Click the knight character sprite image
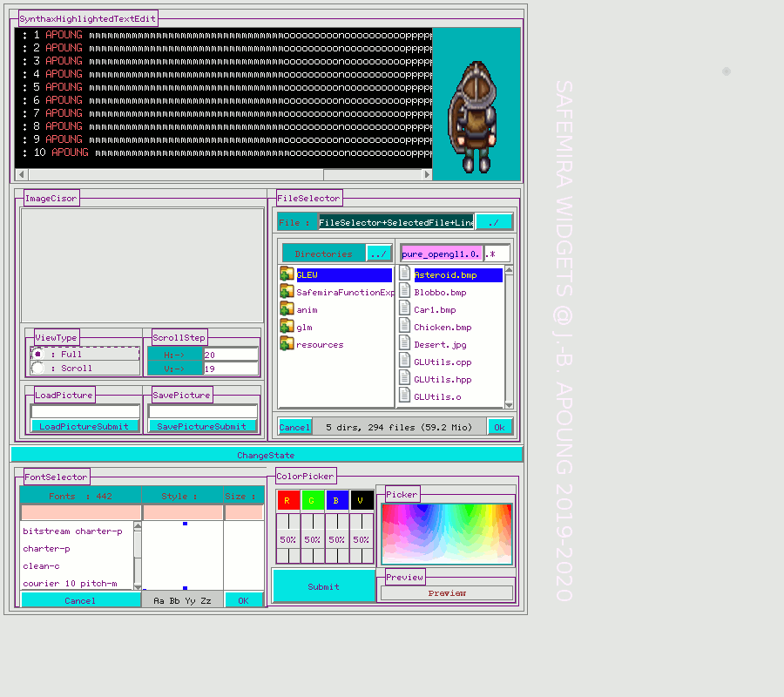This screenshot has height=697, width=784. [x=476, y=113]
